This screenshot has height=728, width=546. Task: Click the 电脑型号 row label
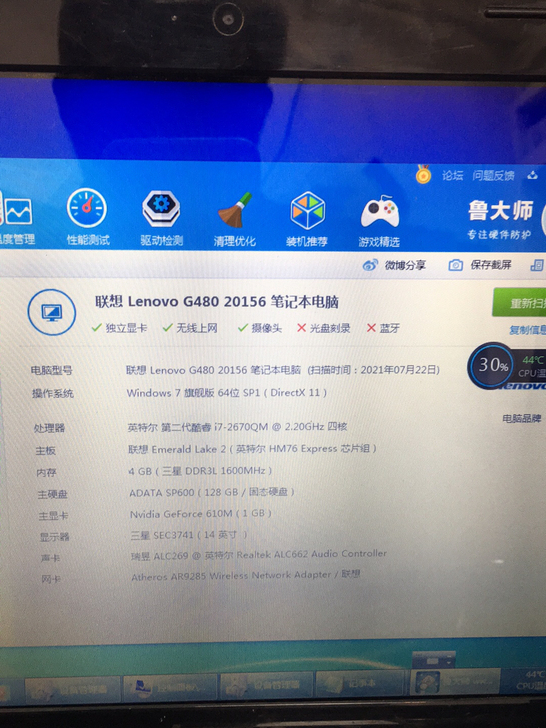pos(52,370)
